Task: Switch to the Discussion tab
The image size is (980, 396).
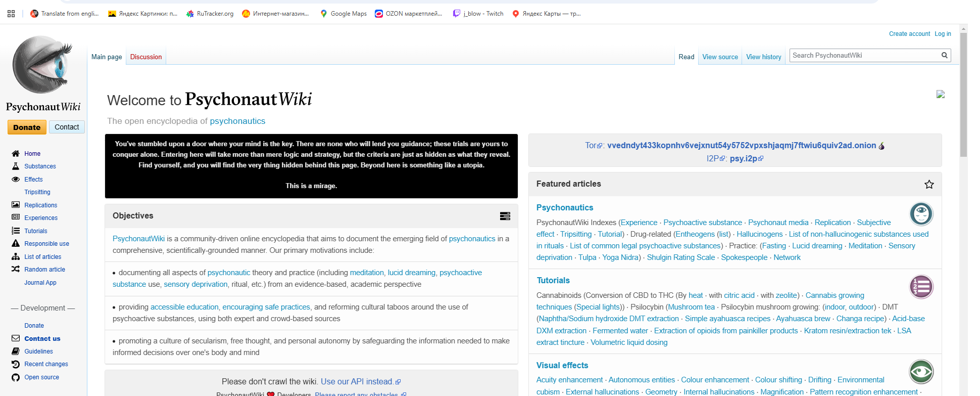Action: (x=146, y=57)
